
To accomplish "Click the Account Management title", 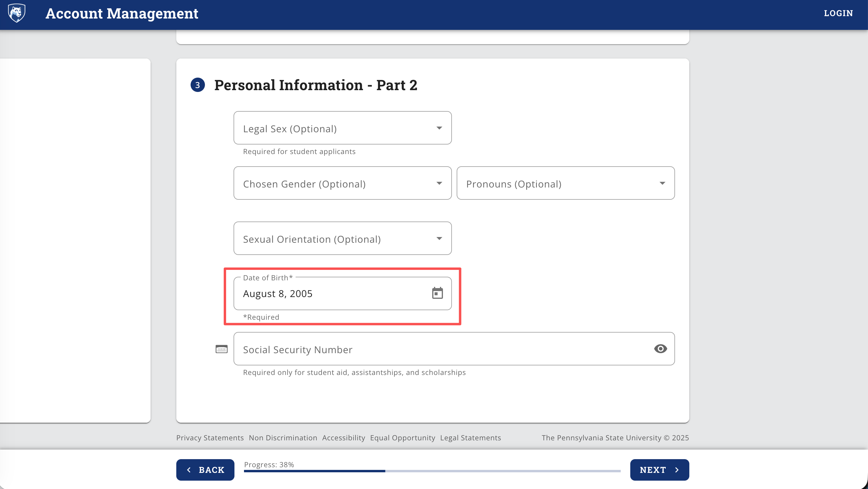I will 122,13.
